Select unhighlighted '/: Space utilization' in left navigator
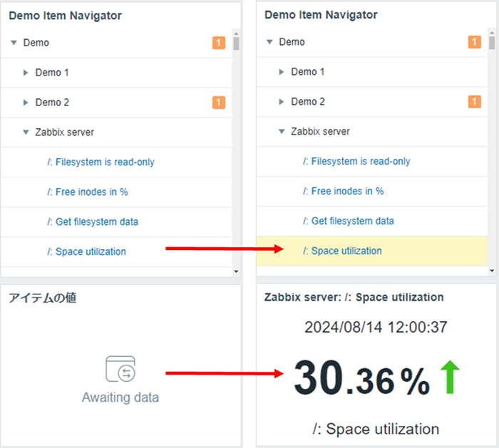Viewport: 499px width, 448px height. [x=91, y=251]
